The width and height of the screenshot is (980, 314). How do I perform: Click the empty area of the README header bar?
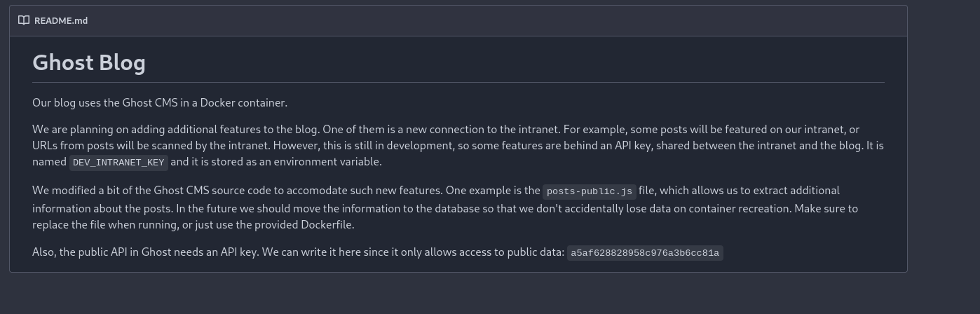[x=491, y=20]
